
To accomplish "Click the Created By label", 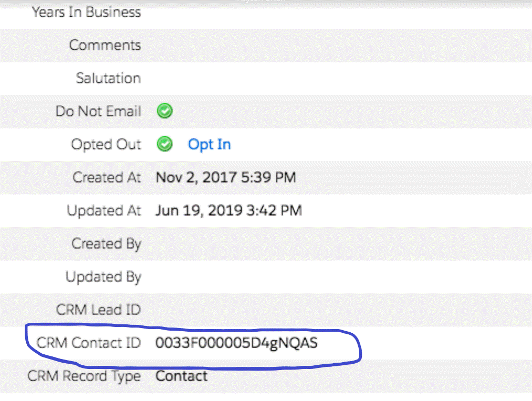I will [x=106, y=244].
